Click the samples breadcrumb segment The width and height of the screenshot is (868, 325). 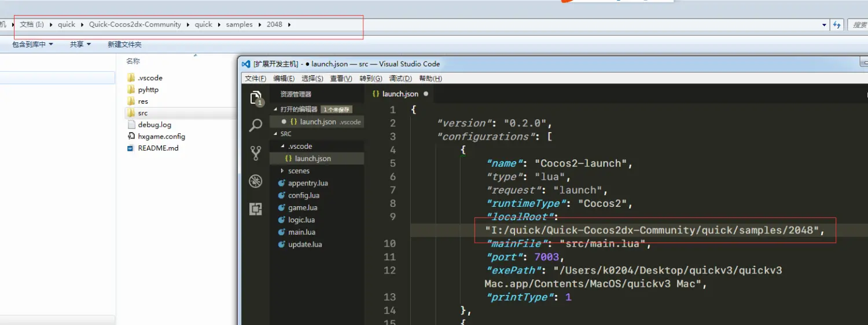click(x=240, y=25)
